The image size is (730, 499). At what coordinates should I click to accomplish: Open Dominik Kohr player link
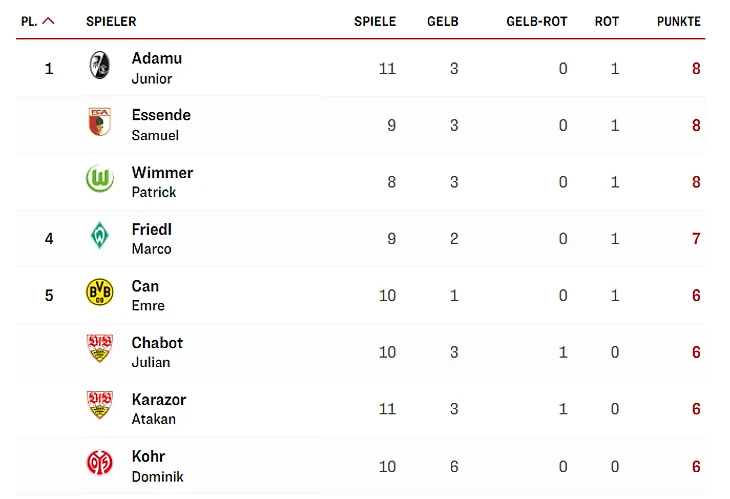click(157, 466)
